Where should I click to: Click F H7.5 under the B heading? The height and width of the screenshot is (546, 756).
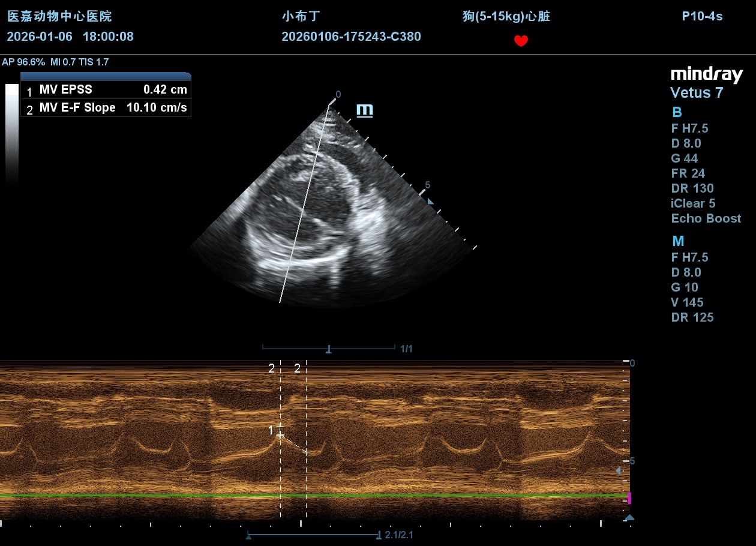(x=690, y=128)
